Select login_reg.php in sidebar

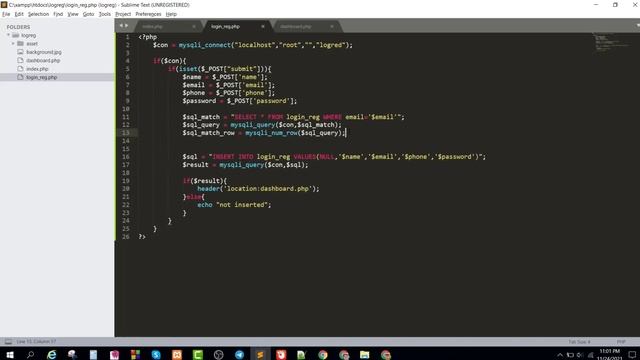point(42,77)
